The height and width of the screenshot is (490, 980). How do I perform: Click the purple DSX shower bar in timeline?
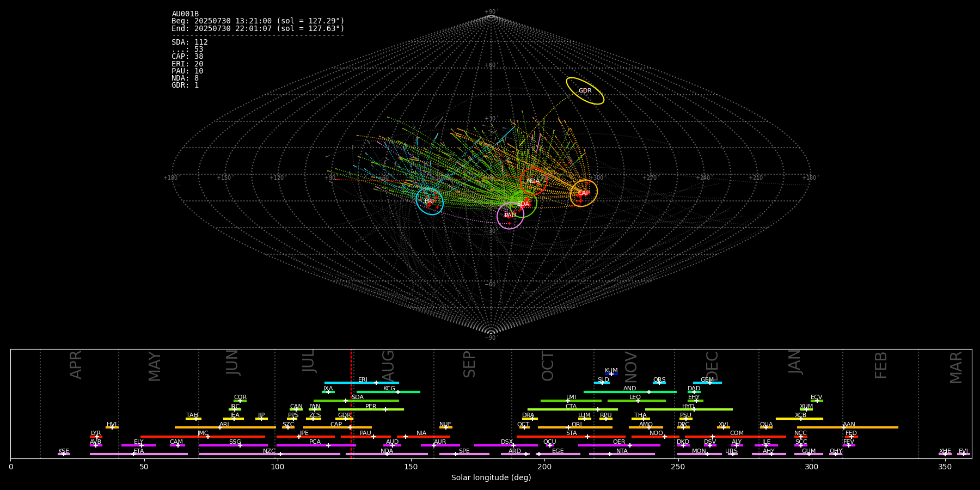click(x=506, y=445)
